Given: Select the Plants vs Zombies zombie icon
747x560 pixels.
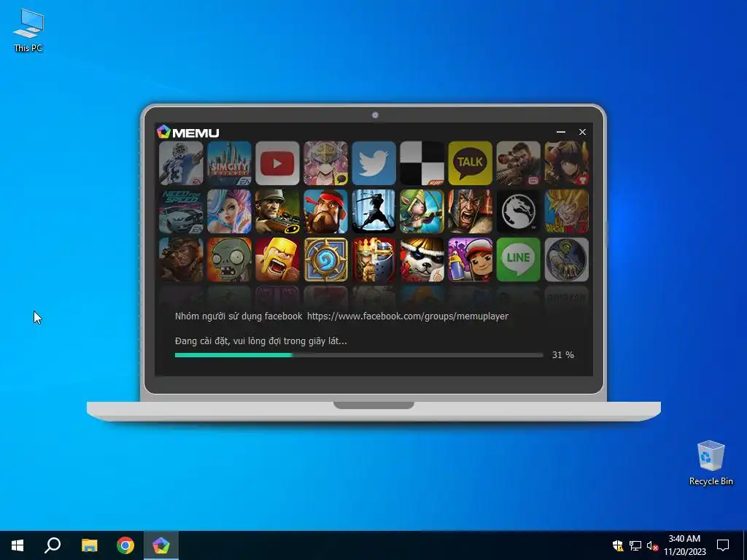Looking at the screenshot, I should (229, 260).
